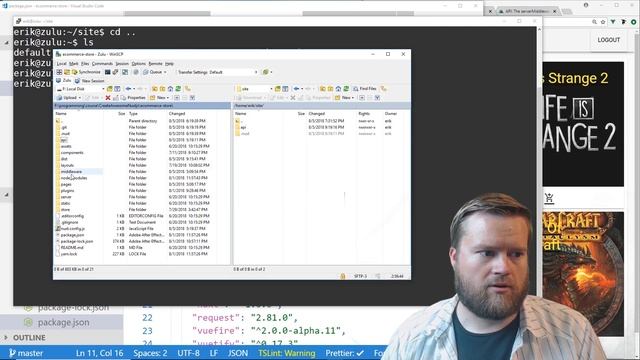Viewport: 640px width, 360px height.
Task: Open the Queue dropdown in WinSCP toolbar
Action: coord(155,72)
